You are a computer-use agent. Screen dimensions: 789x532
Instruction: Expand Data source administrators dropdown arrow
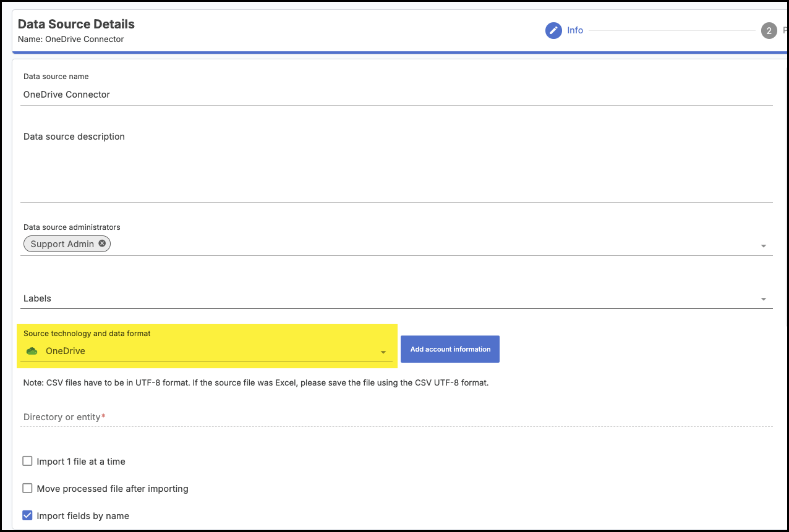click(764, 246)
